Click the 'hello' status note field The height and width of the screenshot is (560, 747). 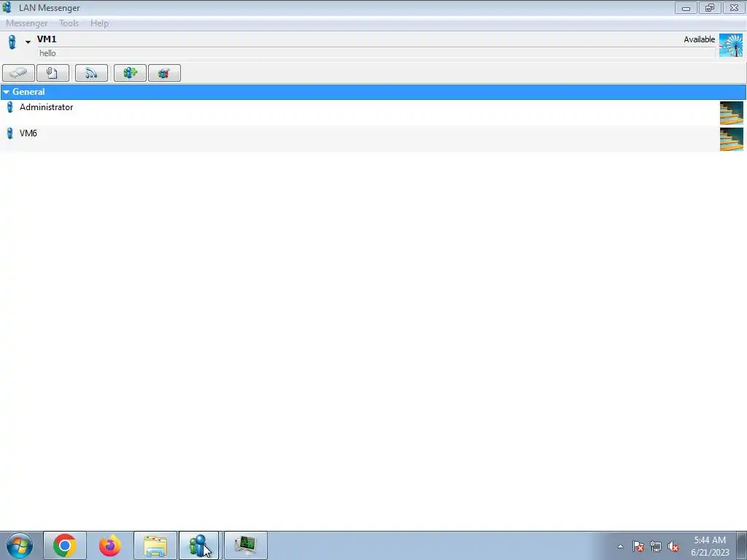pyautogui.click(x=376, y=53)
